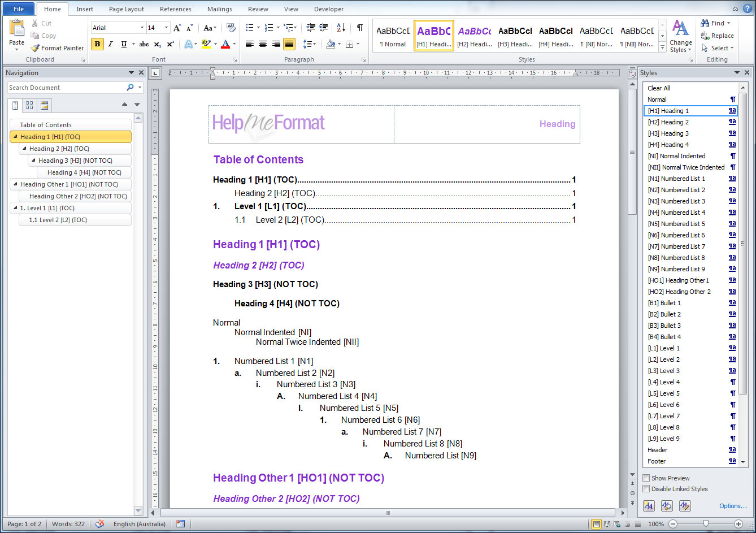Switch Navigation pane to page thumbnails view
The image size is (756, 533).
(x=29, y=105)
